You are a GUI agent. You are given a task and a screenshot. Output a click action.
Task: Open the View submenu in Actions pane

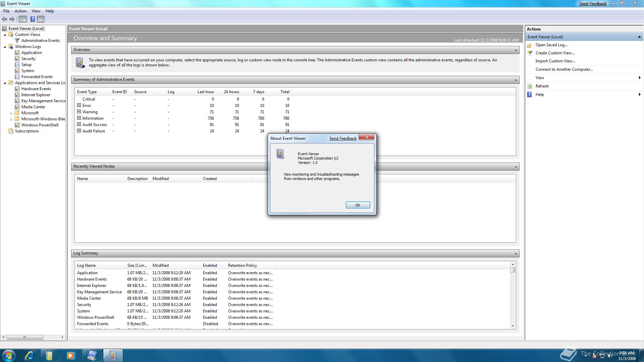[x=584, y=78]
